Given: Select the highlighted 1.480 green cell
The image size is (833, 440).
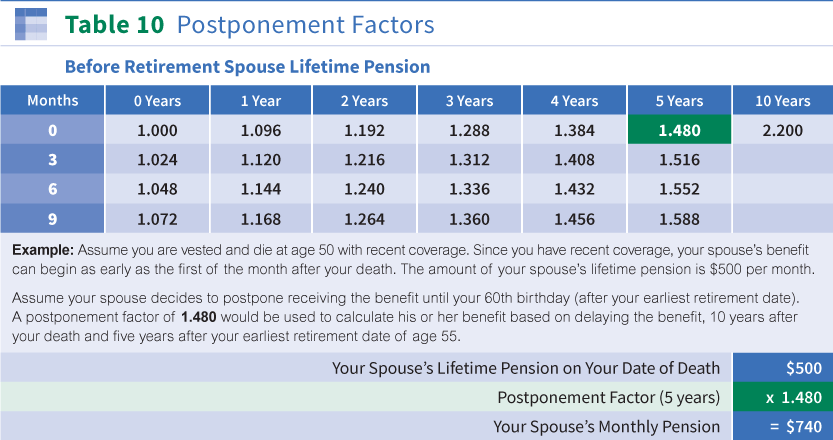Looking at the screenshot, I should click(679, 130).
